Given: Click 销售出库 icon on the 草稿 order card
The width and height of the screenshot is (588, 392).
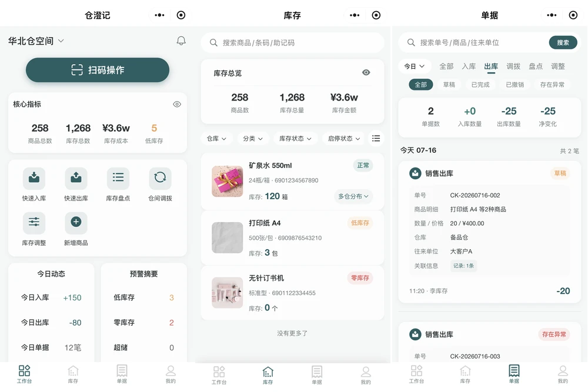Looking at the screenshot, I should (x=415, y=173).
